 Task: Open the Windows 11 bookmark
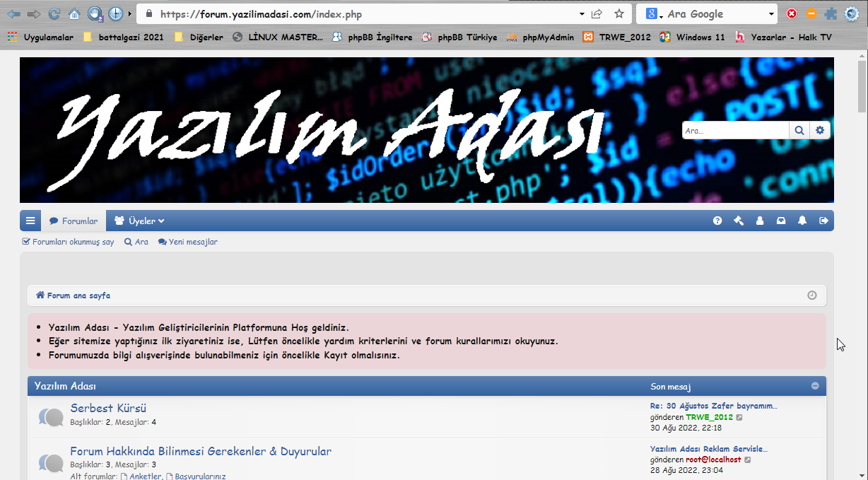pos(693,37)
